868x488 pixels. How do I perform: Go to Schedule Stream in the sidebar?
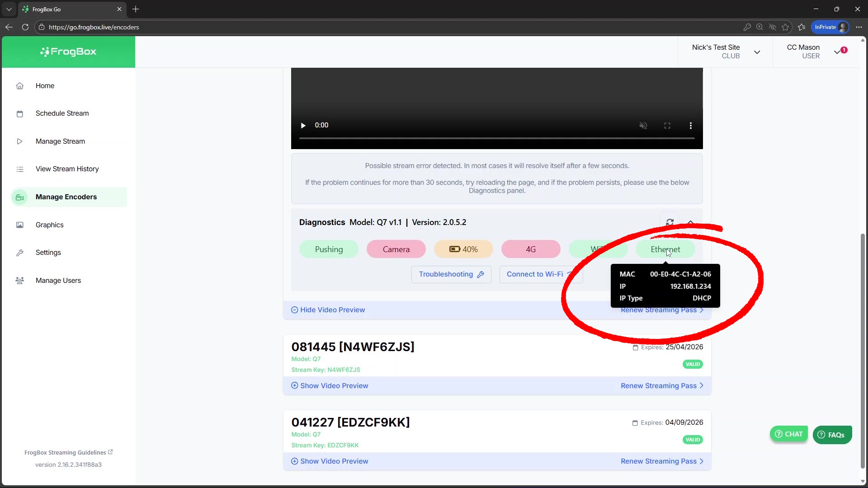(62, 113)
